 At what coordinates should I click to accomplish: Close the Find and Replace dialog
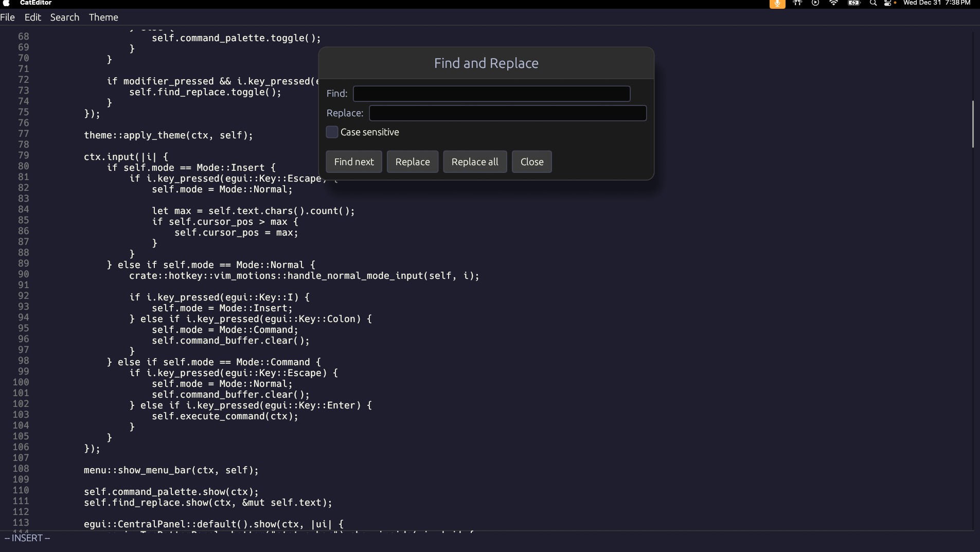(531, 162)
